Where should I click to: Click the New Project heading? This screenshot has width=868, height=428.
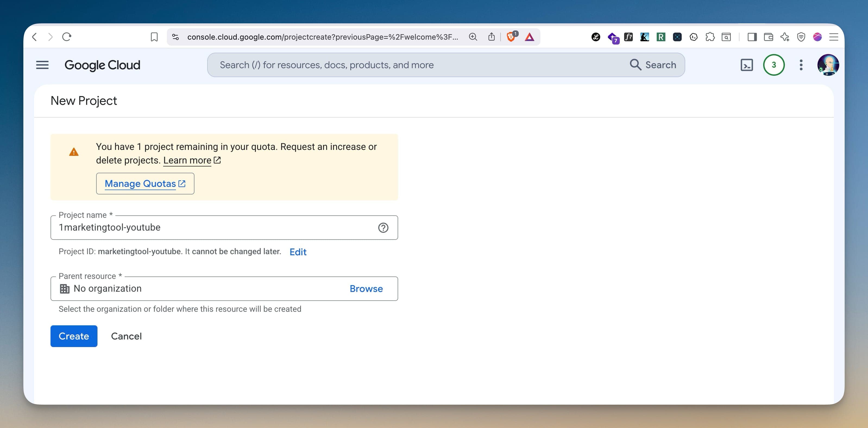pos(84,100)
